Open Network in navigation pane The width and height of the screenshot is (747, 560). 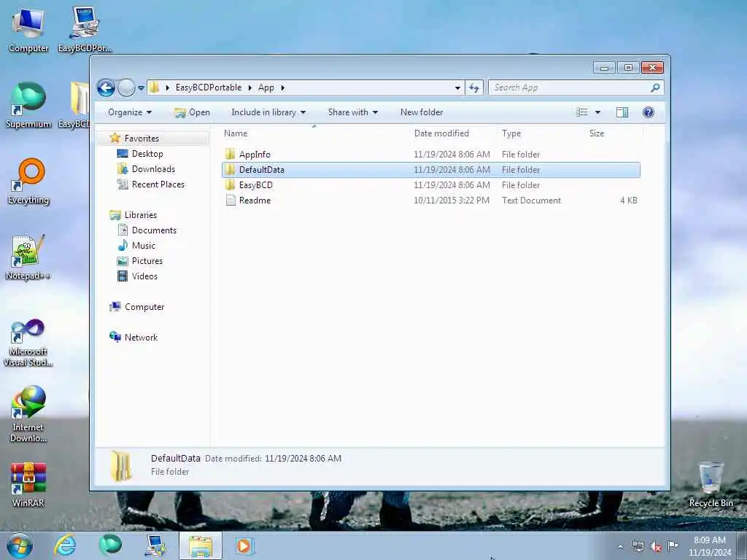[x=141, y=338]
